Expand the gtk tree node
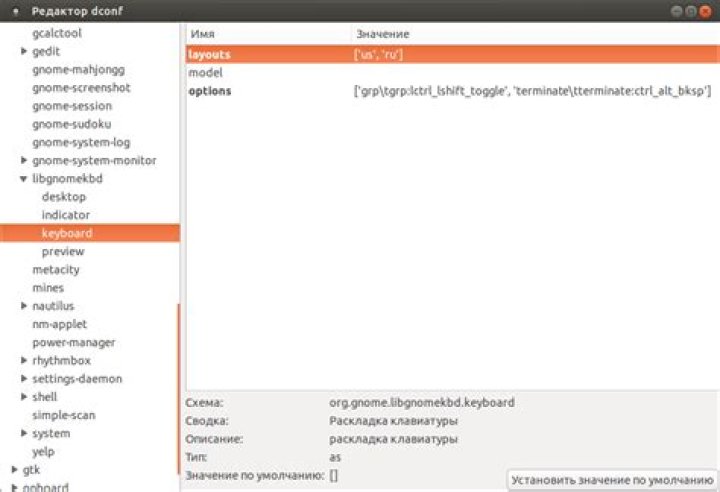This screenshot has height=492, width=720. (x=14, y=470)
